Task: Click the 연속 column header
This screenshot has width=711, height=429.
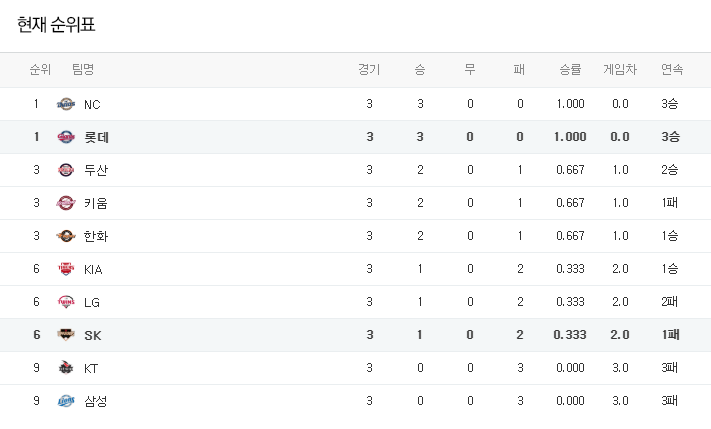Action: [672, 70]
